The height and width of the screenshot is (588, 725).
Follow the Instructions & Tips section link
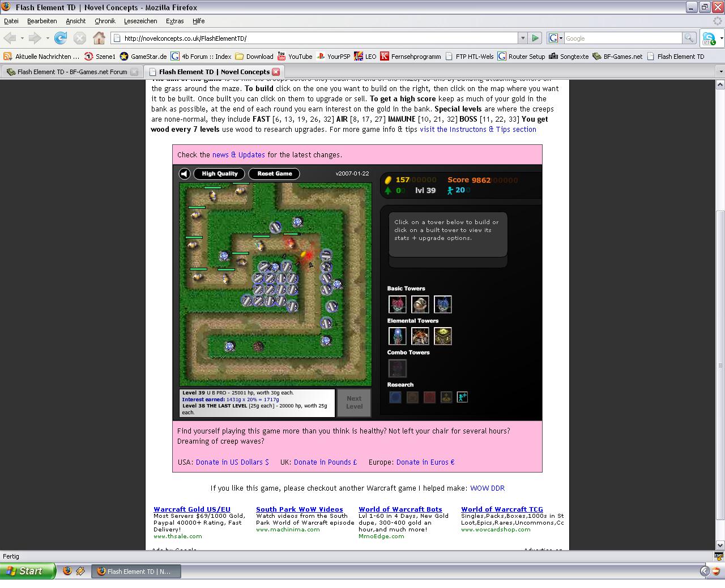[x=478, y=129]
